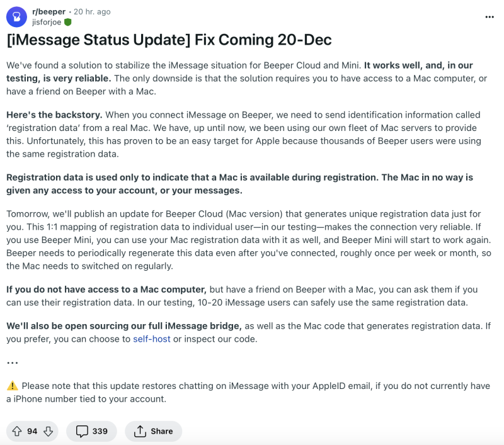Click the speech bubble comments icon
Image resolution: width=504 pixels, height=445 pixels.
click(x=81, y=431)
